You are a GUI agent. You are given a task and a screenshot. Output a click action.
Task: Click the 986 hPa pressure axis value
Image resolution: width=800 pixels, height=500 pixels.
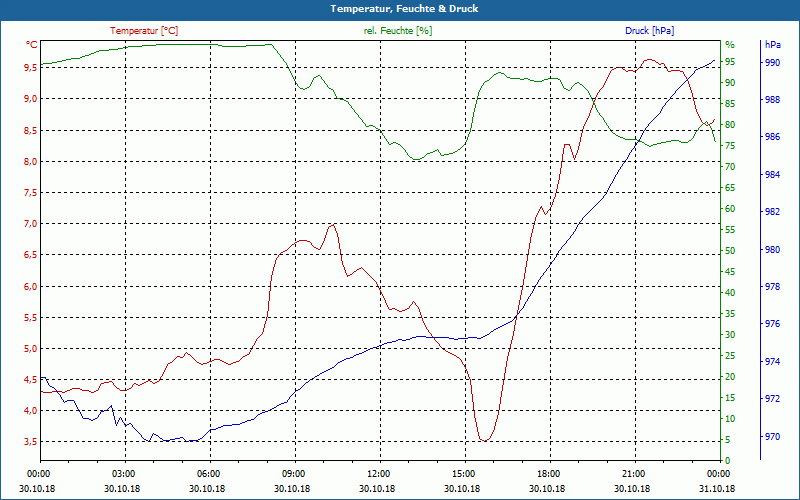772,137
